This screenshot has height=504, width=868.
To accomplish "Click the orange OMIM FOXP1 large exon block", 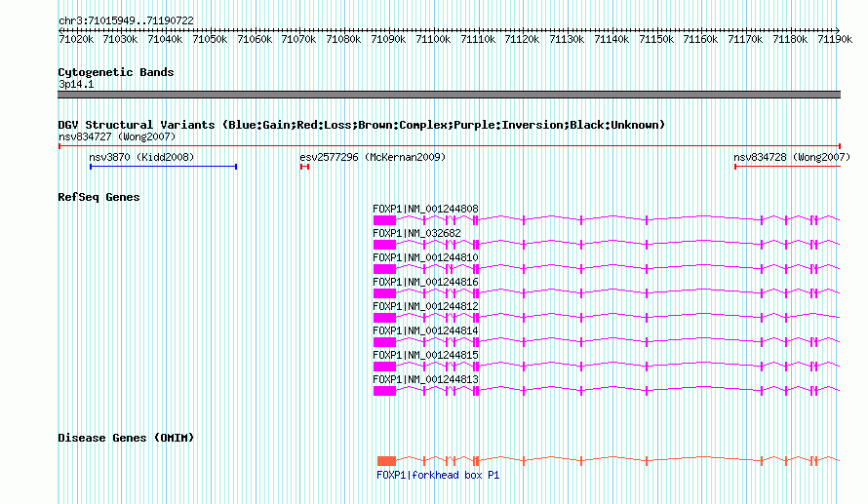I will coord(386,461).
